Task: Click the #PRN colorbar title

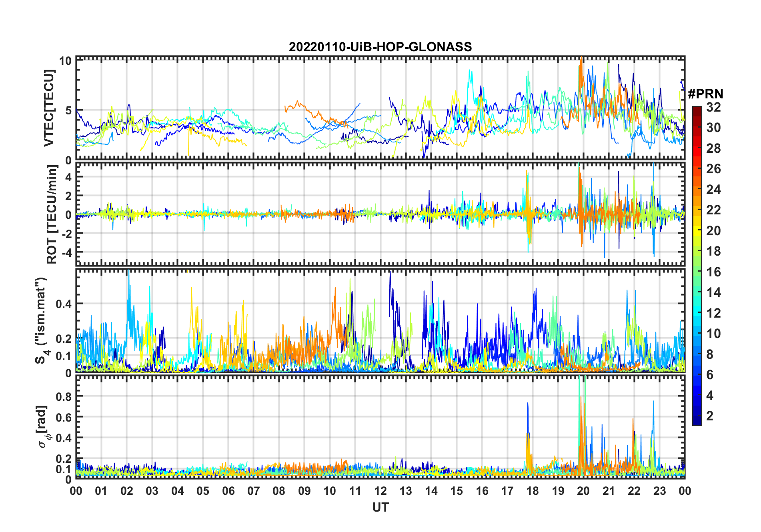Action: click(705, 94)
